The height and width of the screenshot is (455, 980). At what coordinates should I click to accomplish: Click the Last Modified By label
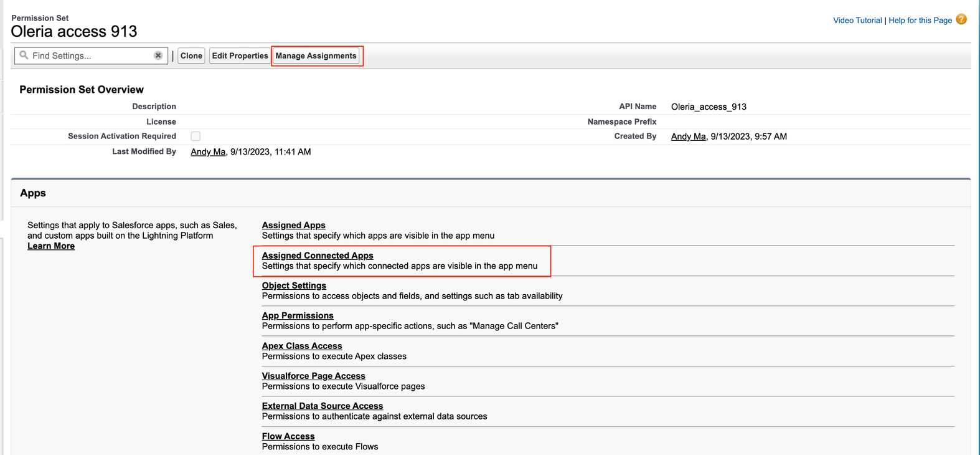coord(144,151)
